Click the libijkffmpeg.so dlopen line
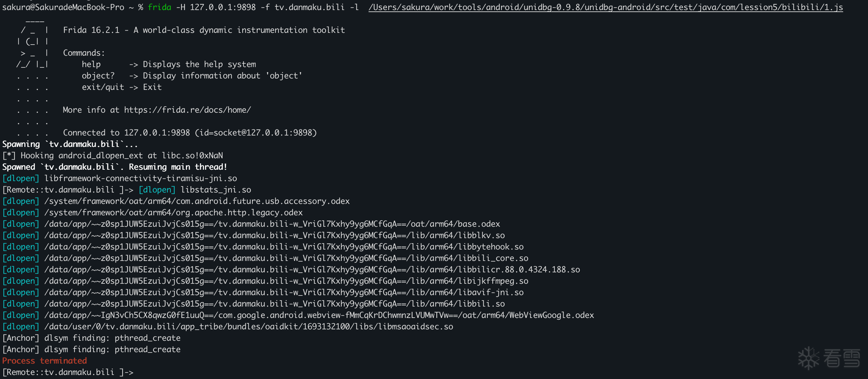Image resolution: width=868 pixels, height=379 pixels. (286, 281)
